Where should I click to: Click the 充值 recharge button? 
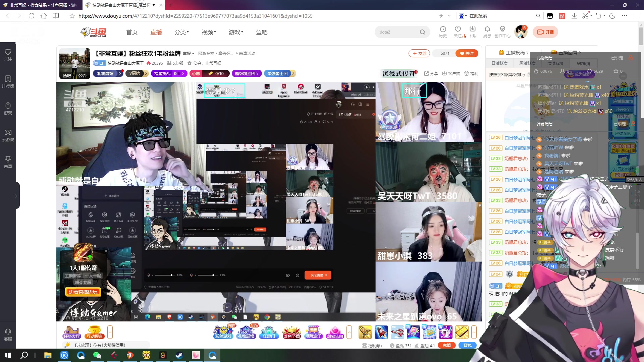coord(447,345)
